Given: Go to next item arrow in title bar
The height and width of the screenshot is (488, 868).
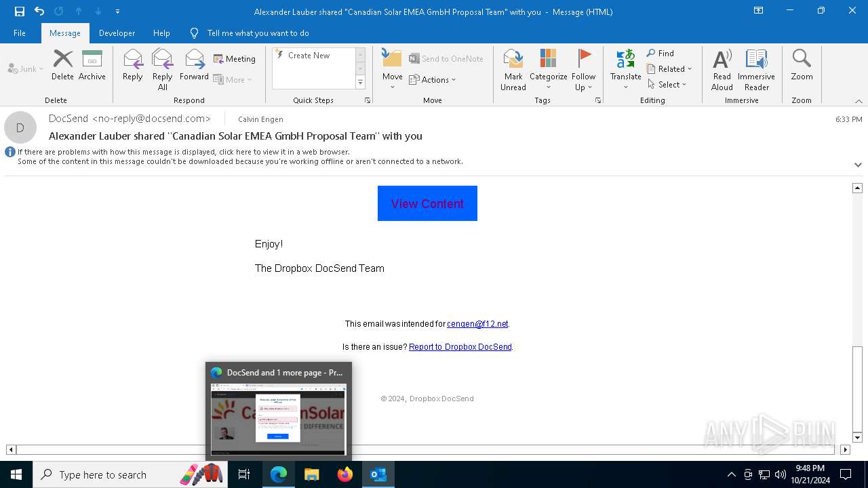Looking at the screenshot, I should tap(98, 12).
